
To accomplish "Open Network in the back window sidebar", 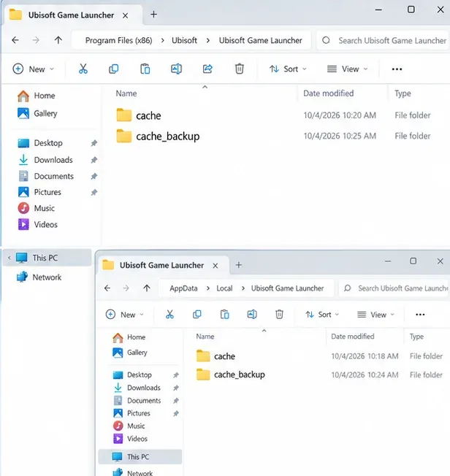I will tap(47, 277).
